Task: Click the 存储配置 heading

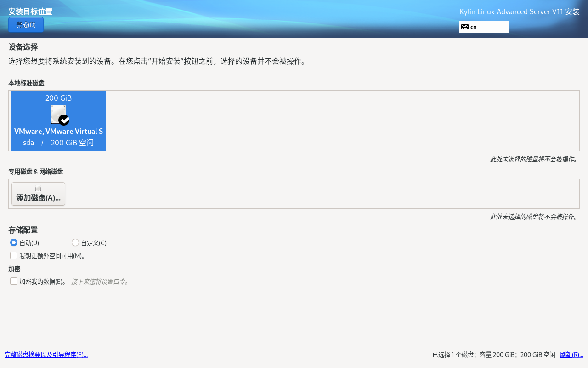Action: click(x=23, y=230)
